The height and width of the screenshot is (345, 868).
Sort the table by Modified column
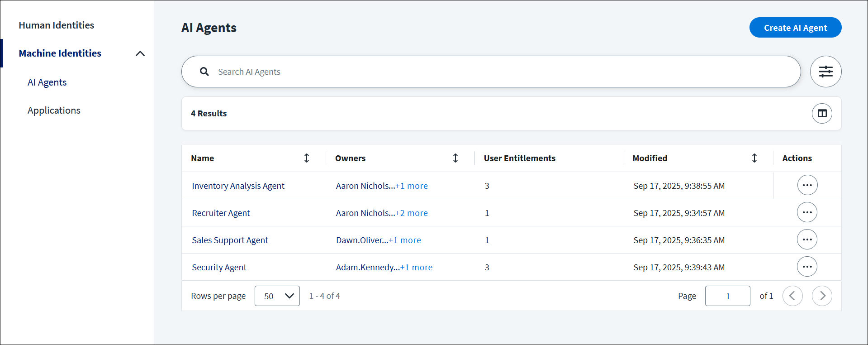(x=754, y=158)
